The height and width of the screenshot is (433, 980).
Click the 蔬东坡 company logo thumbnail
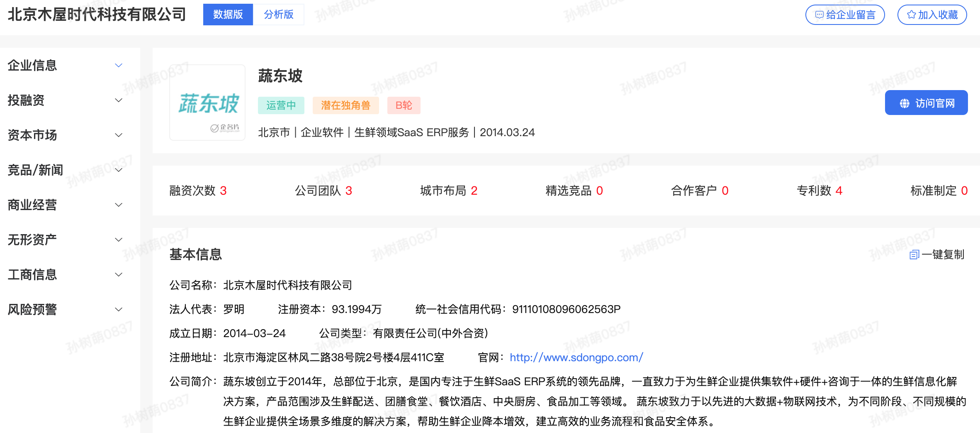(207, 103)
